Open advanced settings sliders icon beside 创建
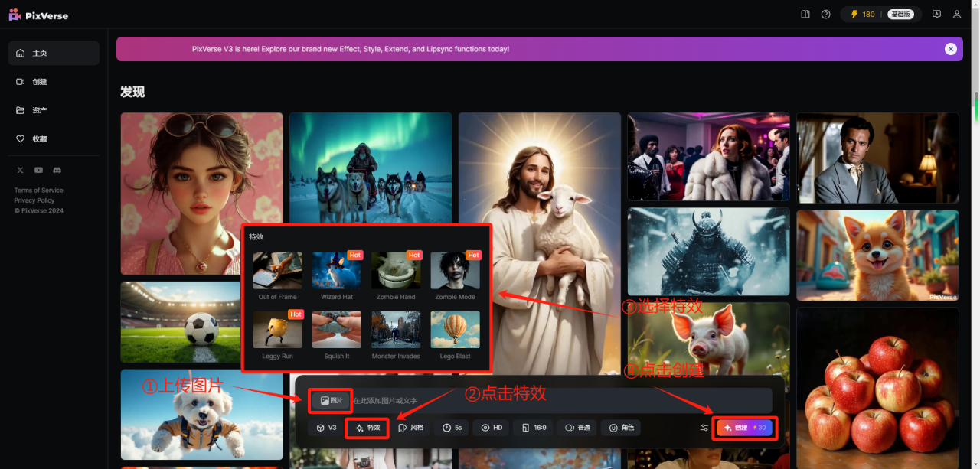Viewport: 980px width, 469px height. [704, 428]
